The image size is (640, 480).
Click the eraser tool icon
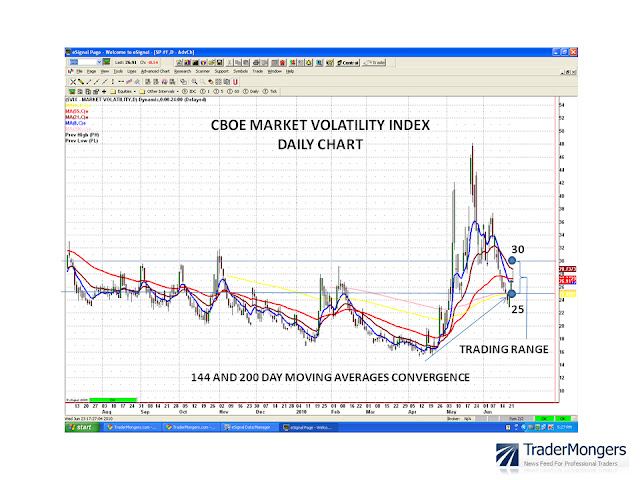point(211,82)
